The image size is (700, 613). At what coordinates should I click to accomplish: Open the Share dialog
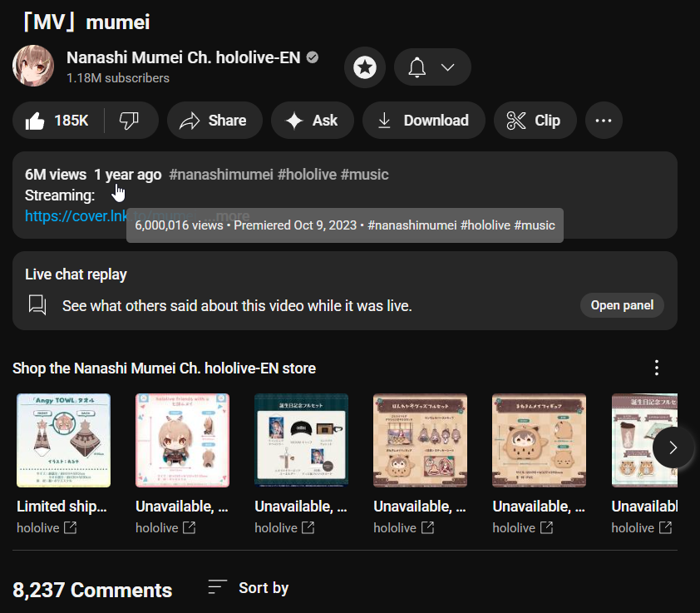click(214, 120)
